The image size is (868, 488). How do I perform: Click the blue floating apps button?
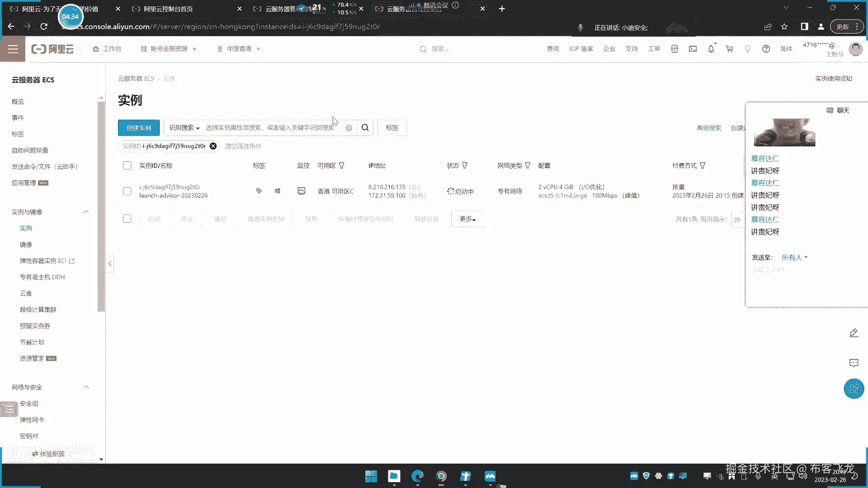point(854,389)
